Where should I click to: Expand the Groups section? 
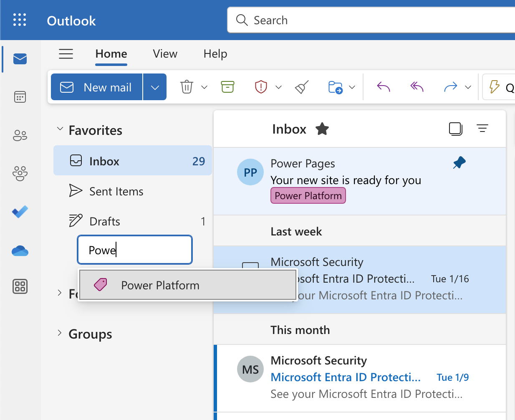coord(59,333)
